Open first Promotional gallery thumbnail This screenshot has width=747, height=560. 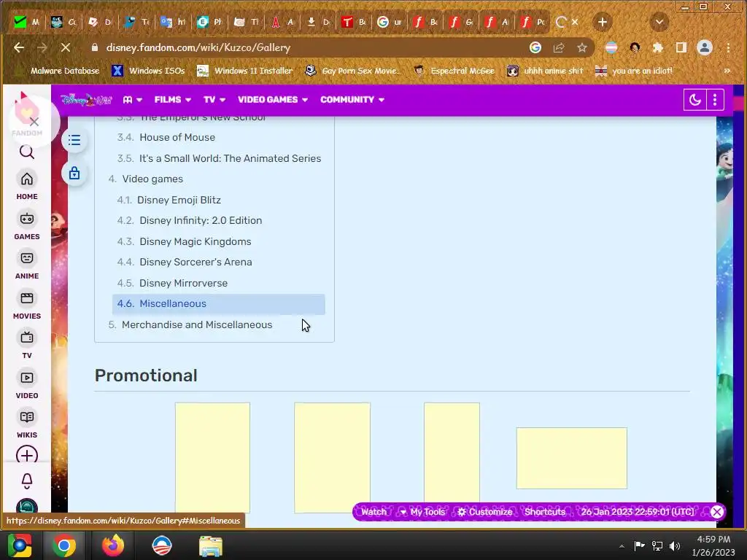coord(212,458)
